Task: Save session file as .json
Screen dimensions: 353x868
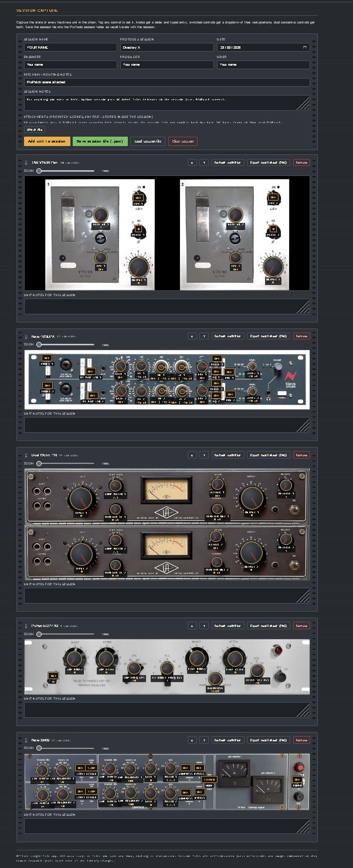Action: tap(100, 141)
